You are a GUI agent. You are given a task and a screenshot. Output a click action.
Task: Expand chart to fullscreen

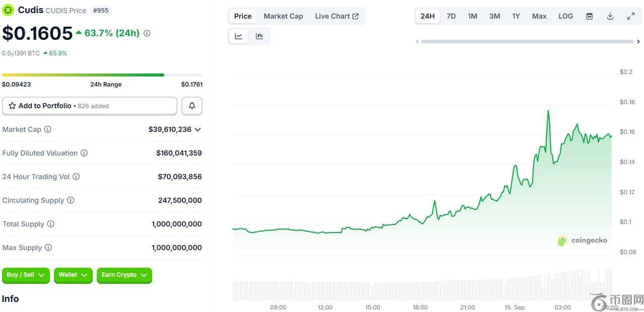point(630,16)
